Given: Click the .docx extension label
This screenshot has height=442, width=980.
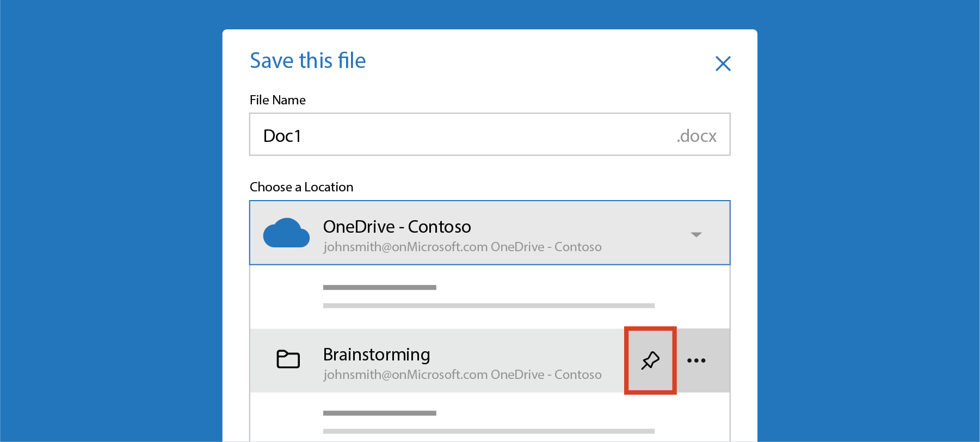Looking at the screenshot, I should click(697, 136).
